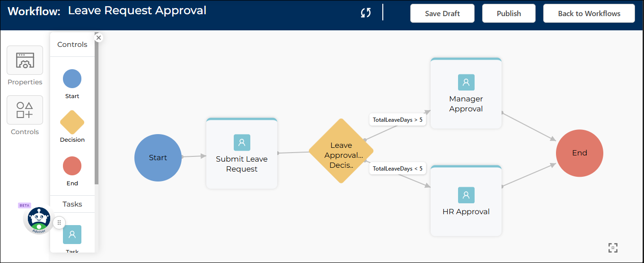This screenshot has height=263, width=644.
Task: Click the Advisor drag handle dots
Action: point(59,222)
